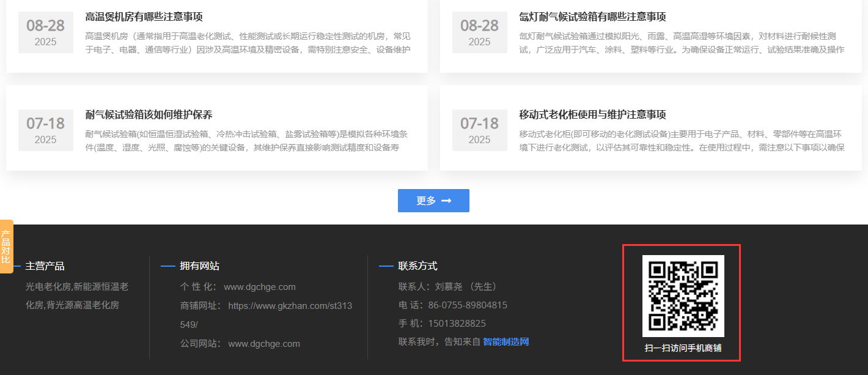Click the 08-28 date block beside 高温煲机房 article
This screenshot has width=868, height=375.
tap(45, 32)
